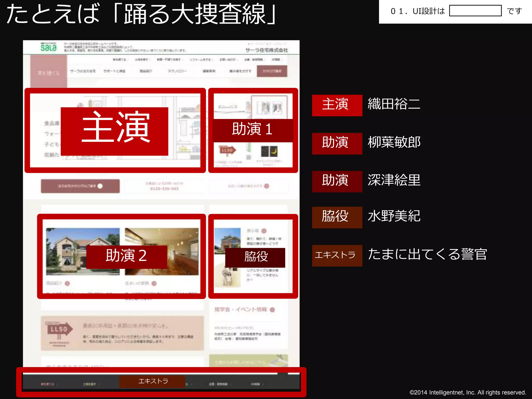Open the 見学会・イベント情報 heading link
532x399 pixels.
(x=241, y=310)
